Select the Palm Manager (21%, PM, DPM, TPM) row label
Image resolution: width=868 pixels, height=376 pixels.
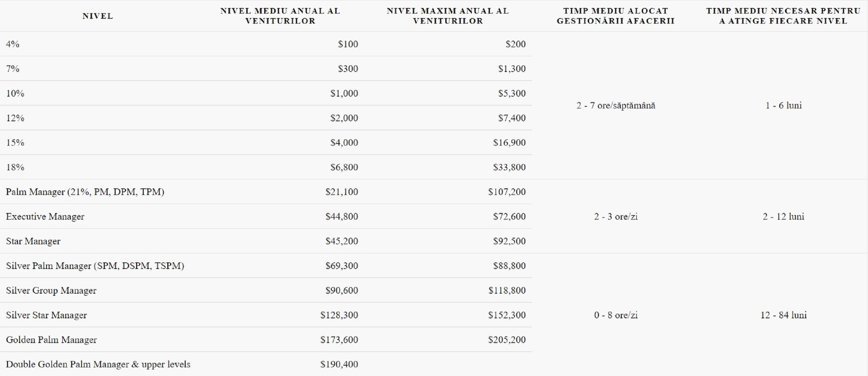click(x=85, y=192)
